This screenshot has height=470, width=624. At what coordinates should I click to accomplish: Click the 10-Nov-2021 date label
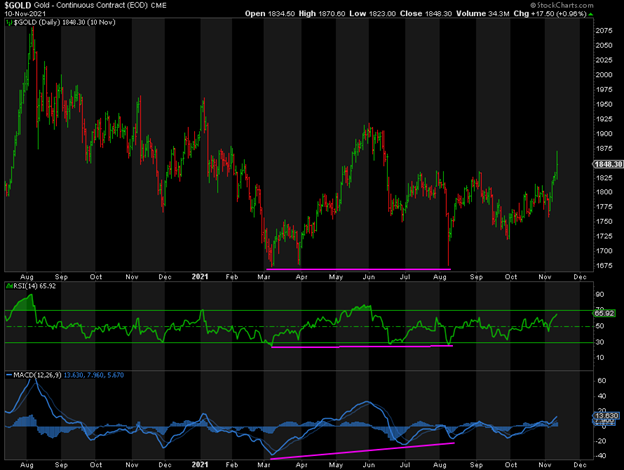tap(25, 14)
